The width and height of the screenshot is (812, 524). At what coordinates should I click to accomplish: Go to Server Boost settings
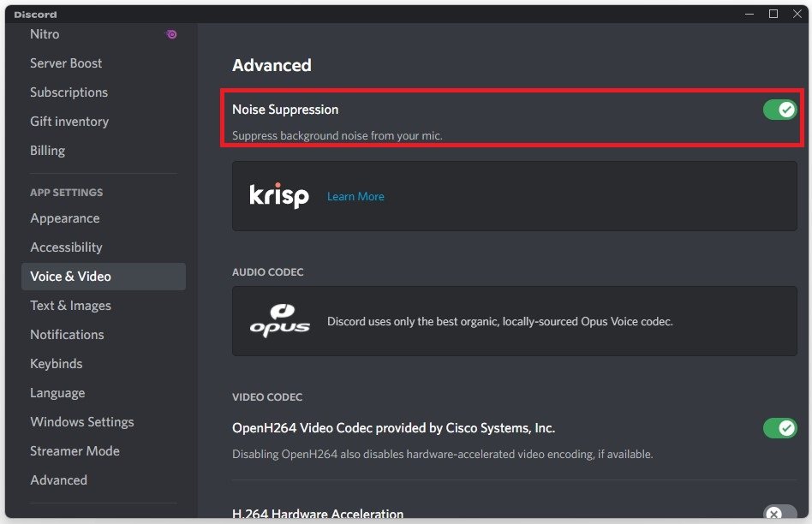click(x=104, y=63)
